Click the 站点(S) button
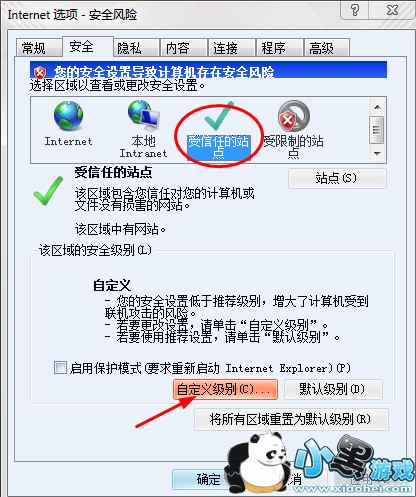The width and height of the screenshot is (416, 497). (337, 178)
